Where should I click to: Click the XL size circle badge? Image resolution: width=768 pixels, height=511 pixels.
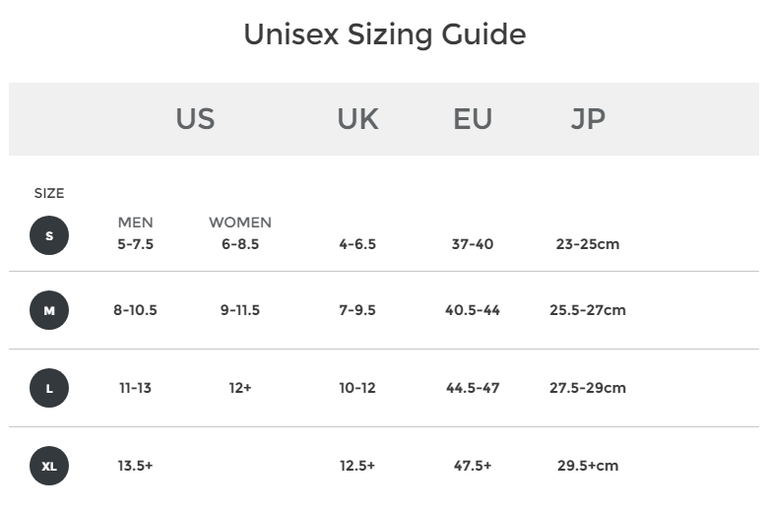[49, 466]
